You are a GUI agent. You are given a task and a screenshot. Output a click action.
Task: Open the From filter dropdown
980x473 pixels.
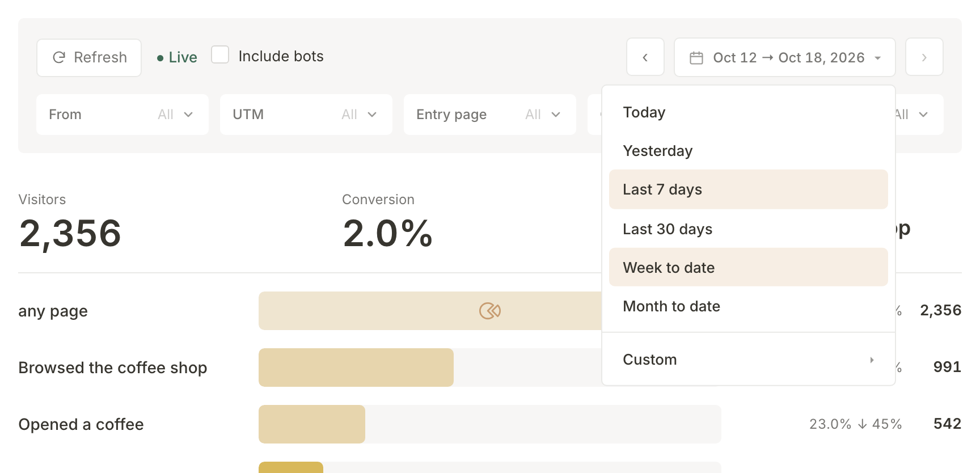coord(122,115)
